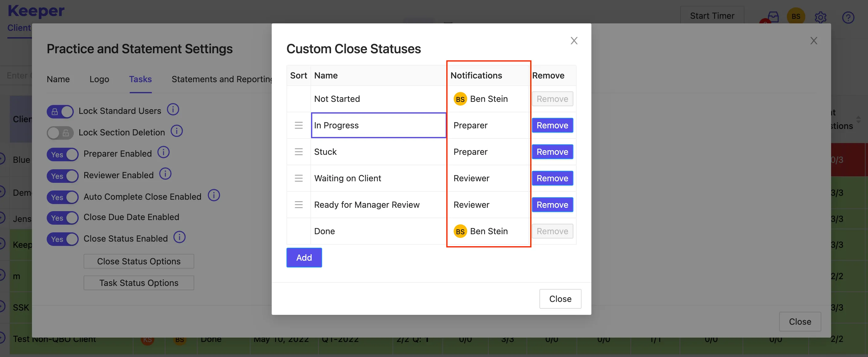Screen dimensions: 868x357
Task: Close the Custom Close Statuses dialog with X
Action: coord(574,41)
